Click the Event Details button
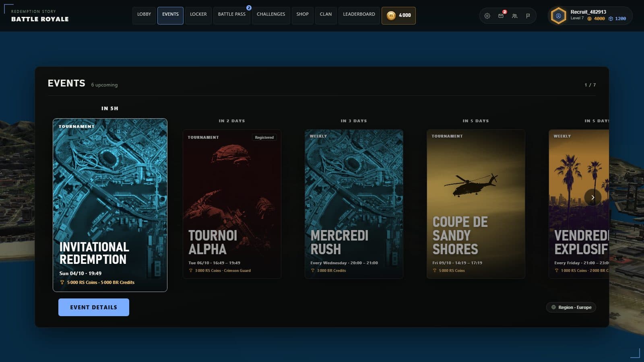The image size is (644, 362). (94, 307)
